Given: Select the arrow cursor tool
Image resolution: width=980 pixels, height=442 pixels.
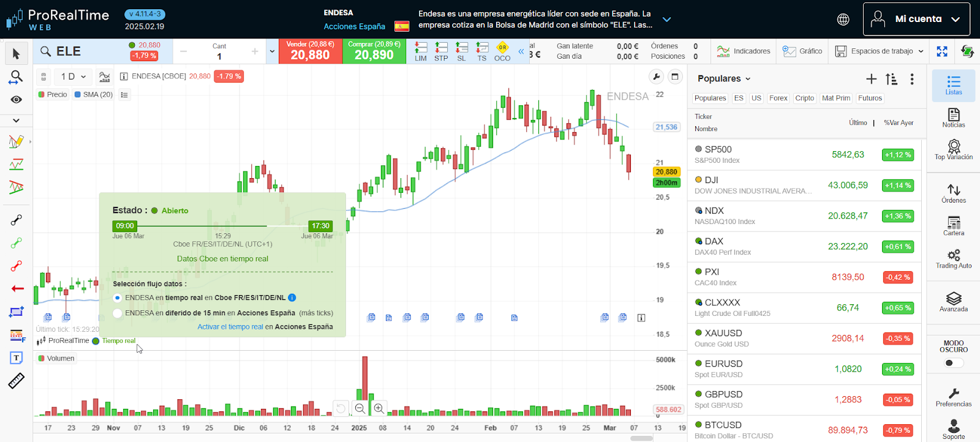Looking at the screenshot, I should pyautogui.click(x=16, y=54).
